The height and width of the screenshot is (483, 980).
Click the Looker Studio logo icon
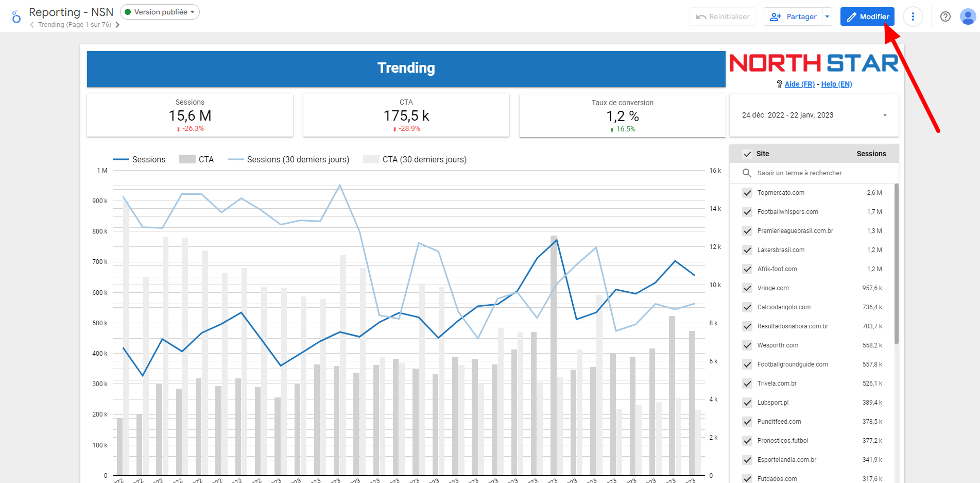[16, 17]
